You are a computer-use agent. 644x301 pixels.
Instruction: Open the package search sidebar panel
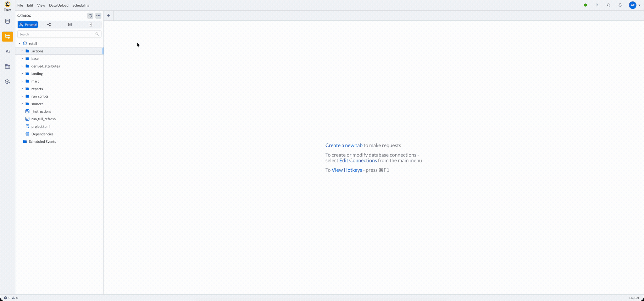coord(7,81)
